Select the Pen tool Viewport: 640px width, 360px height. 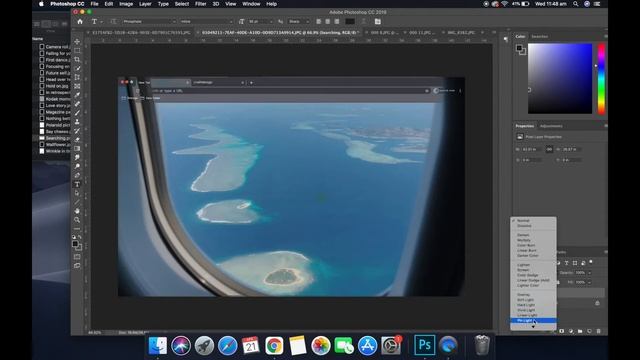(x=77, y=176)
